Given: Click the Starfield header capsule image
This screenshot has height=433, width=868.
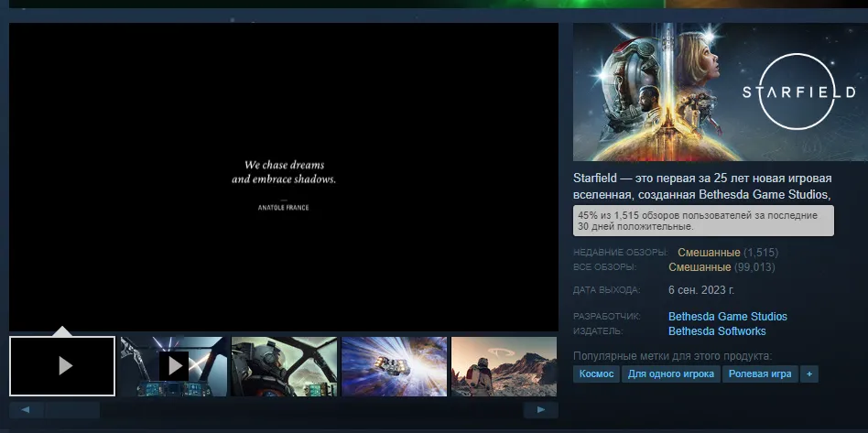Looking at the screenshot, I should pyautogui.click(x=721, y=92).
